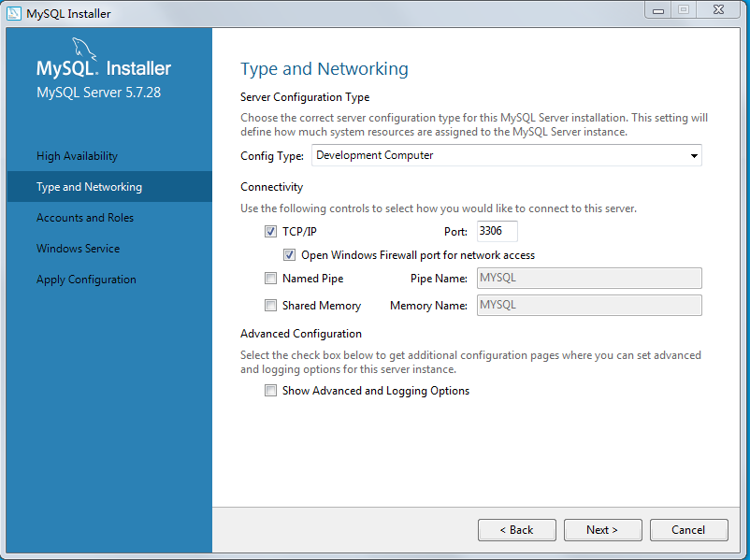Viewport: 750px width, 560px height.
Task: Enable the Shared Memory checkbox
Action: (x=270, y=305)
